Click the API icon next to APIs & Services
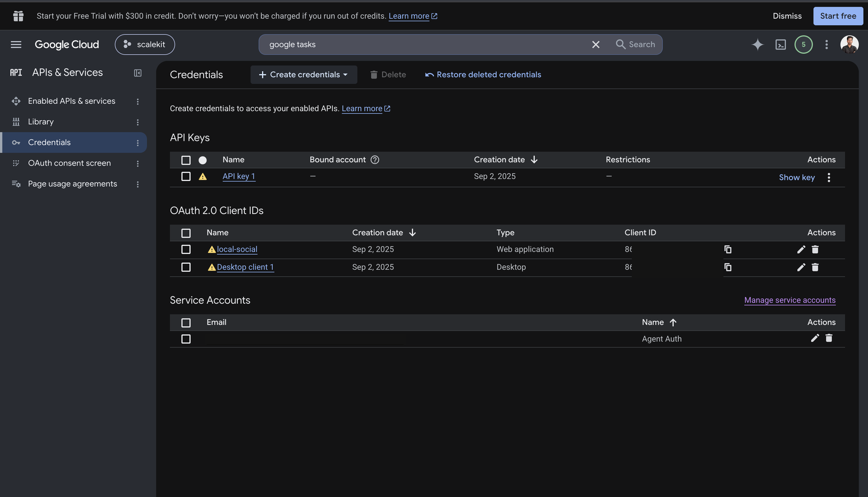The height and width of the screenshot is (497, 868). (16, 73)
